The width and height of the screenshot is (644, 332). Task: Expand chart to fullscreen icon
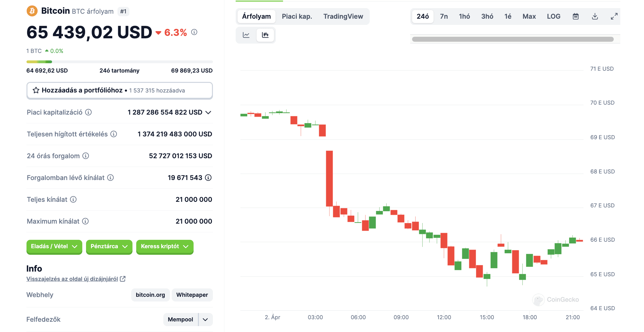(x=614, y=17)
